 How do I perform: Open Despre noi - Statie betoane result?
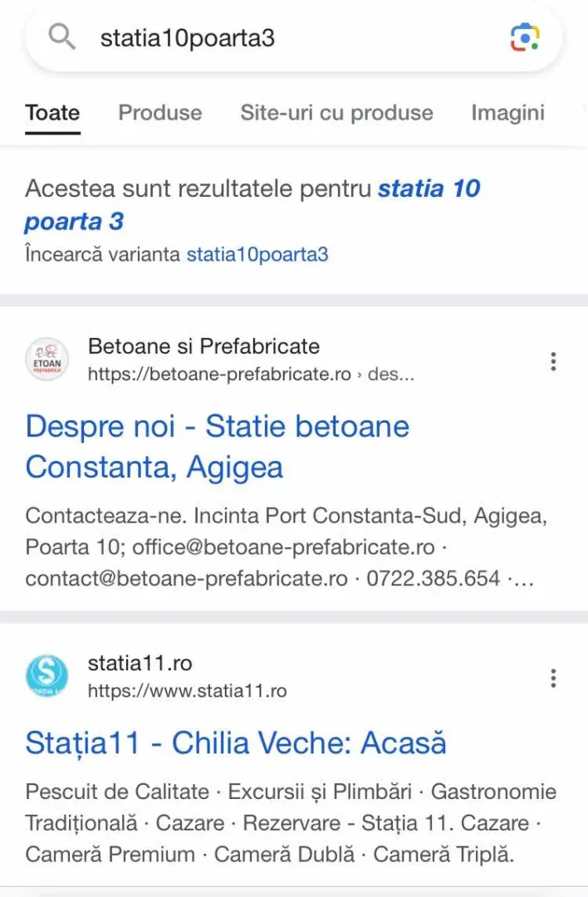[218, 447]
